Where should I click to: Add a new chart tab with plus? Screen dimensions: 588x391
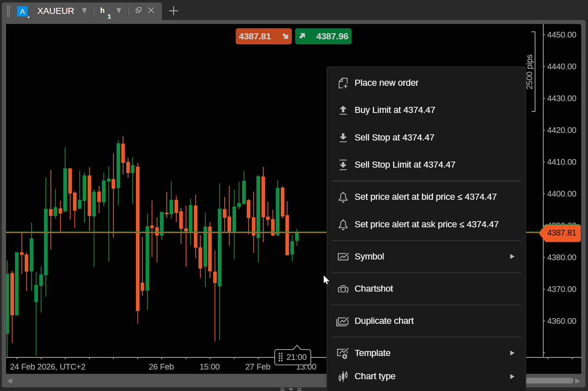coord(173,11)
